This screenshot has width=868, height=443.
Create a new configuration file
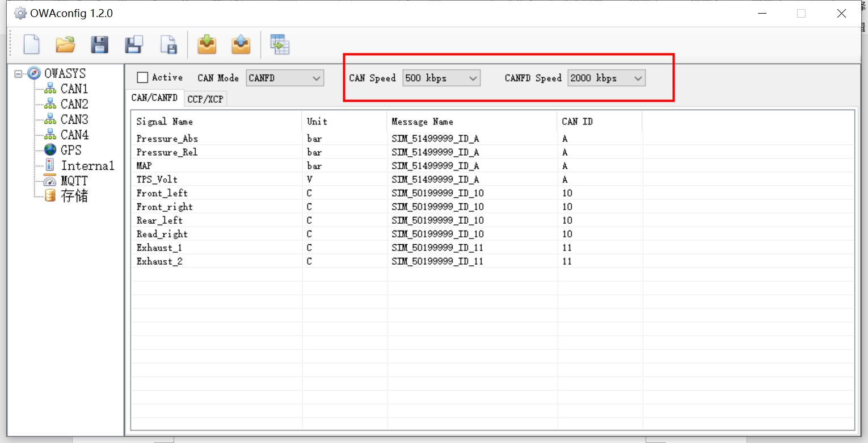[32, 44]
